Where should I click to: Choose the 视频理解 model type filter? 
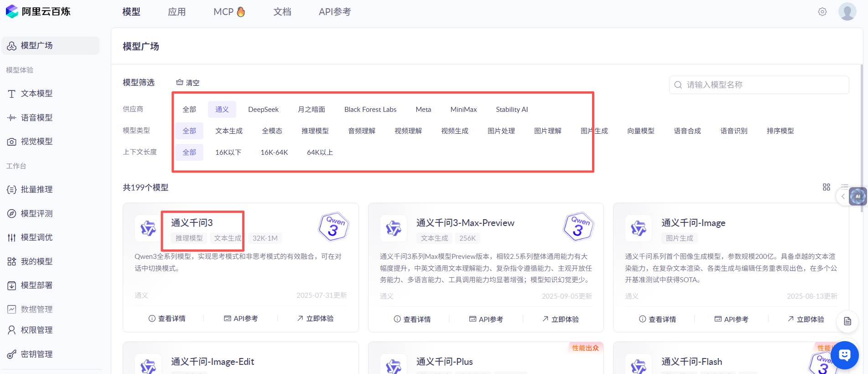point(408,131)
